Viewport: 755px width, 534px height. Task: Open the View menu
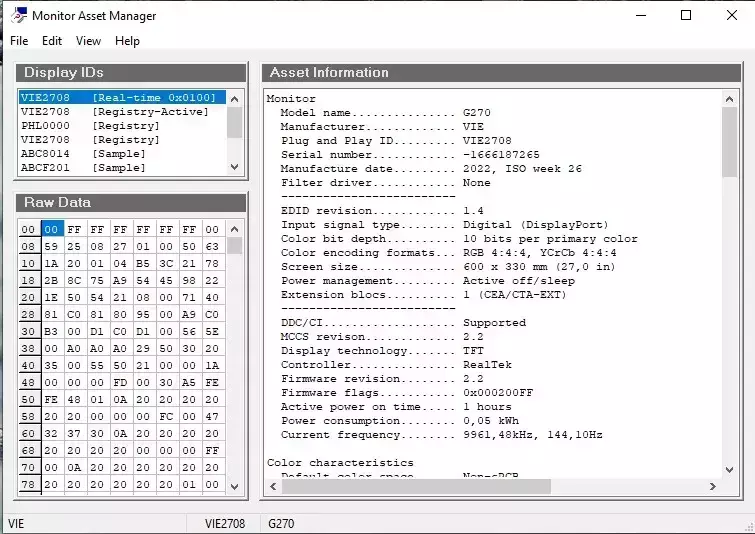point(88,41)
